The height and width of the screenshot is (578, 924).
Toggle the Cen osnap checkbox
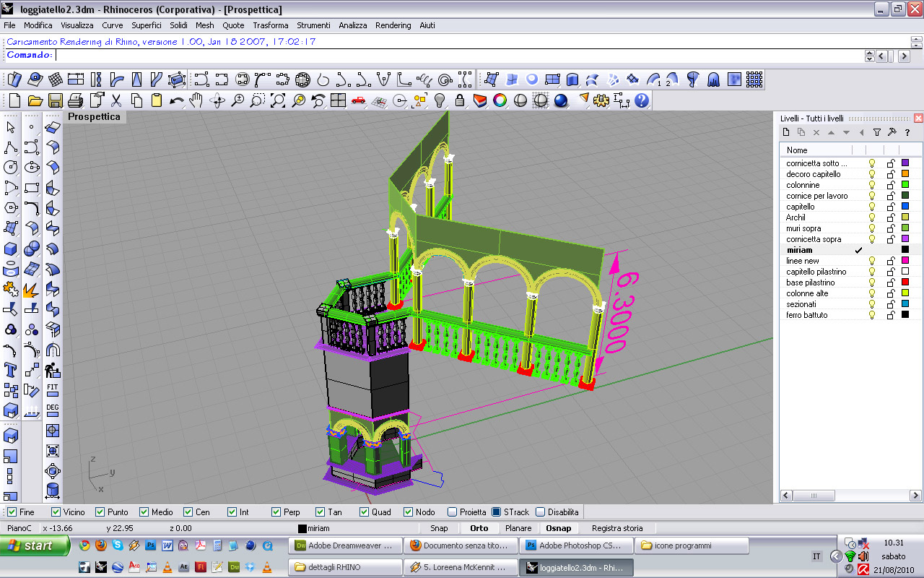pos(188,512)
